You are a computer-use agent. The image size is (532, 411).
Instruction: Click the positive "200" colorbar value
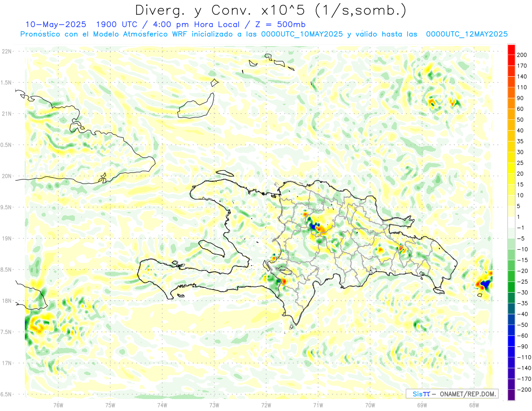(x=522, y=55)
